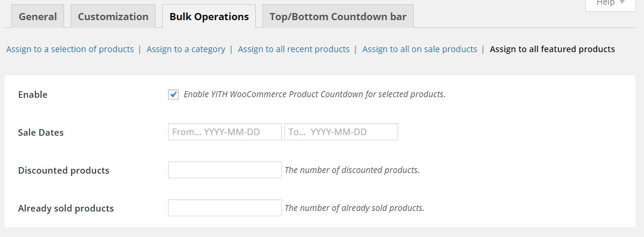Select the Bulk Operations tab
This screenshot has height=237, width=644.
point(209,17)
